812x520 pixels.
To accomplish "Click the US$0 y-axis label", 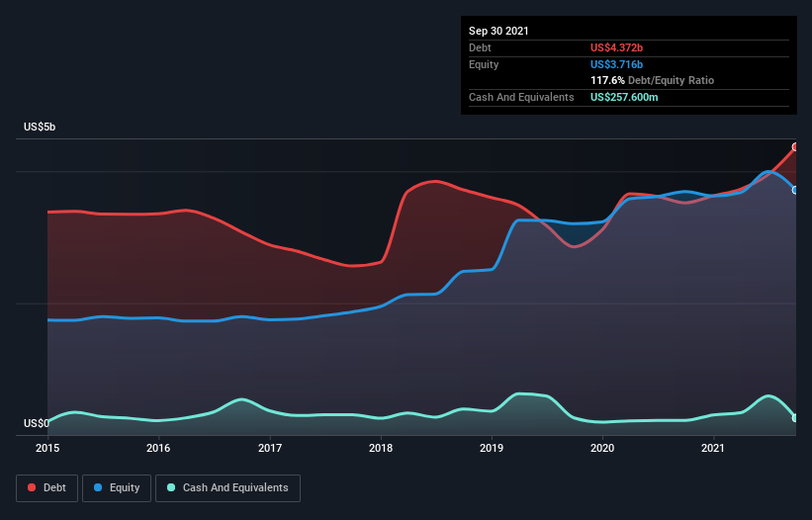I will coord(37,423).
